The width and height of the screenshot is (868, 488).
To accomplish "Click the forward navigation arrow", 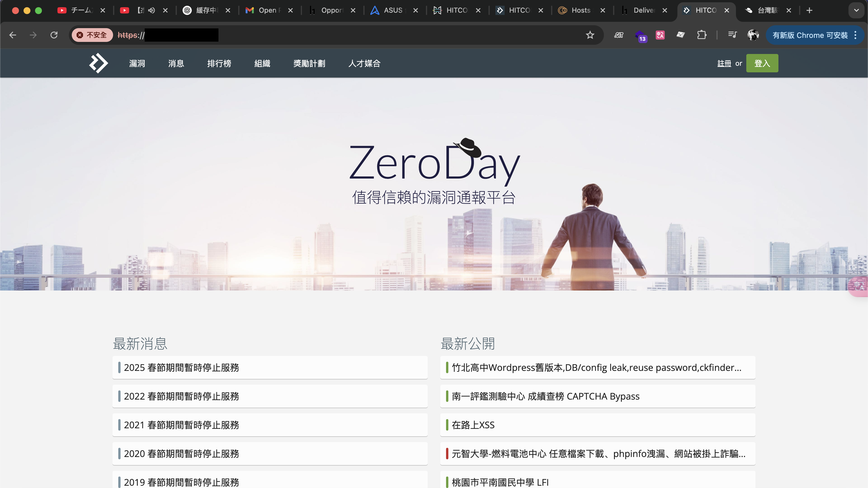I will tap(33, 35).
